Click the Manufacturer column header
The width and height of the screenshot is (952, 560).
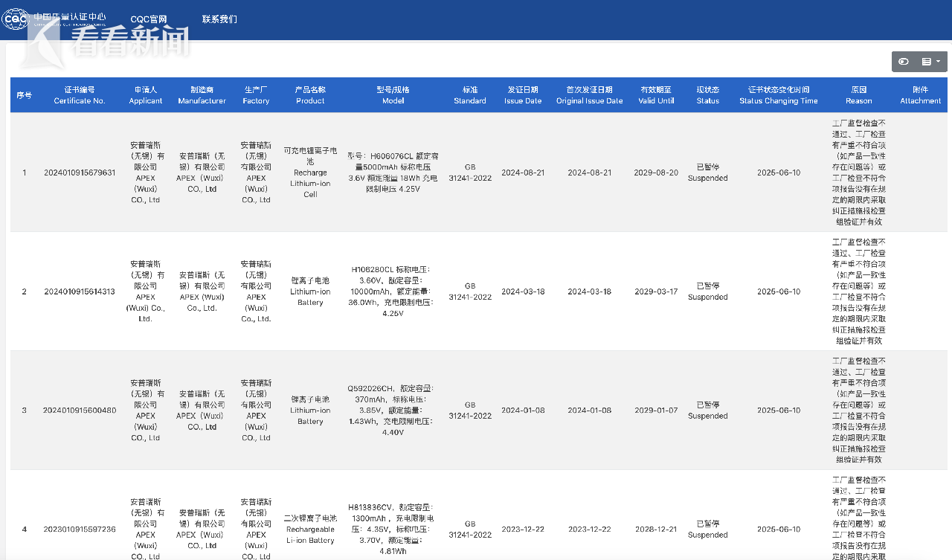[202, 95]
